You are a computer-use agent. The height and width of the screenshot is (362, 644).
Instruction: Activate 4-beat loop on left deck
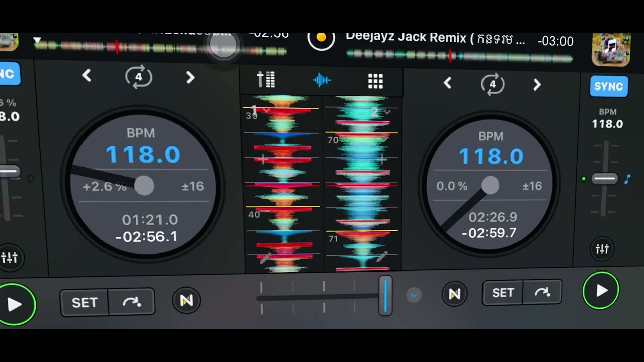[x=138, y=77]
